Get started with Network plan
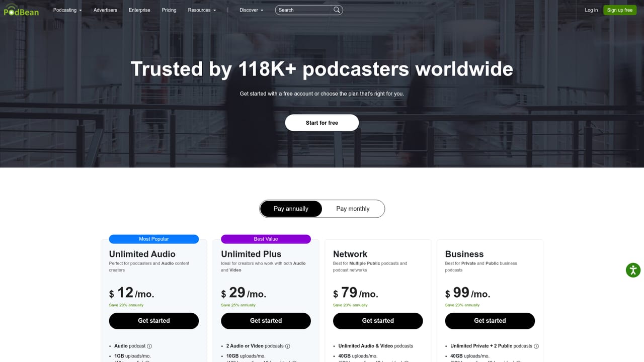 [x=378, y=321]
